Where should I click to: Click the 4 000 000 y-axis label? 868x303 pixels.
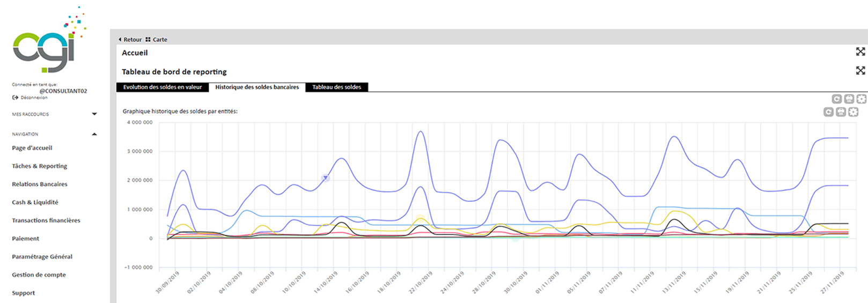point(139,122)
